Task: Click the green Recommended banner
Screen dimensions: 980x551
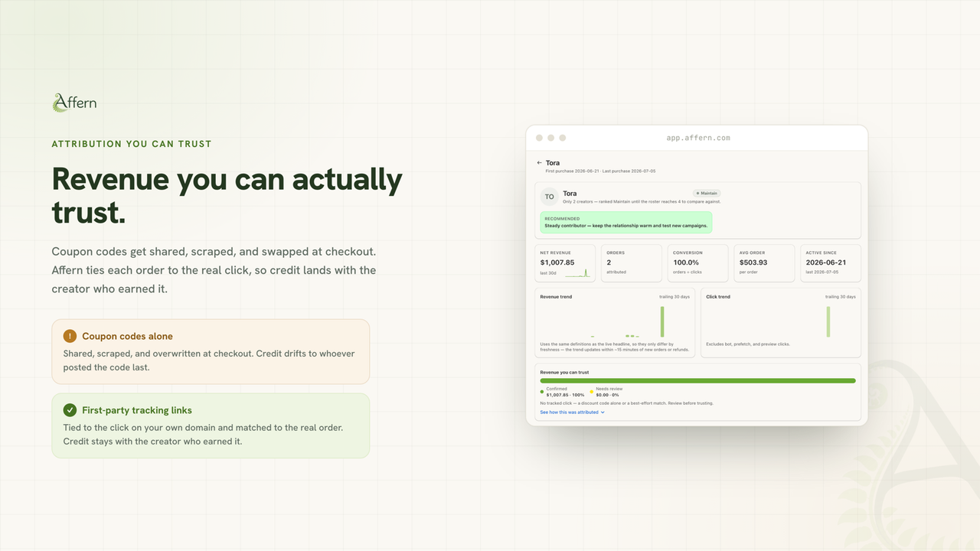Action: tap(626, 223)
